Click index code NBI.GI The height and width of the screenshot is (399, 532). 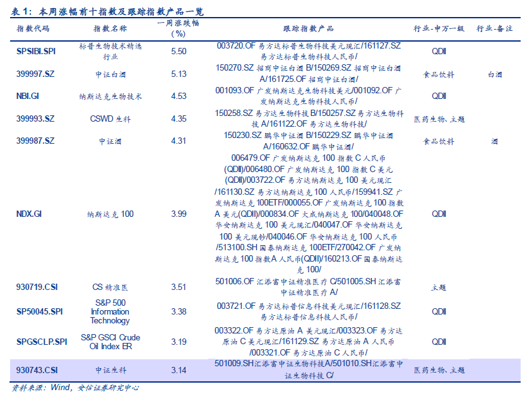click(28, 96)
